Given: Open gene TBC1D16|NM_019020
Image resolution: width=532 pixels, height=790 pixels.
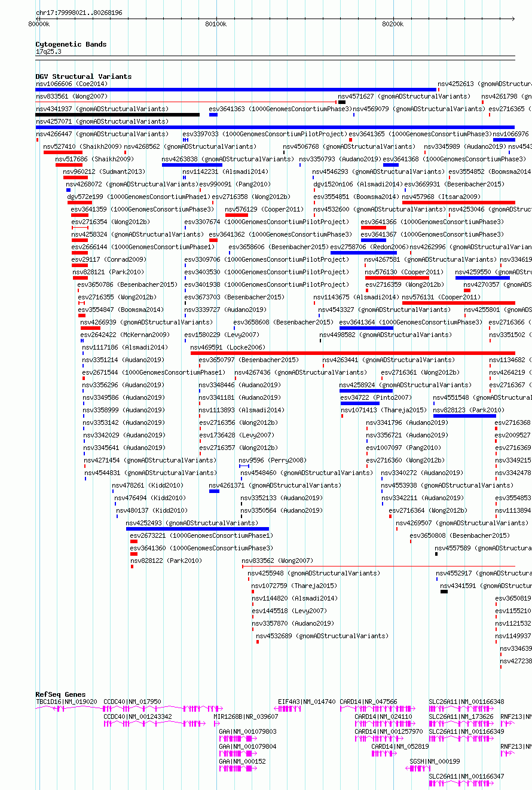Looking at the screenshot, I should click(x=66, y=702).
